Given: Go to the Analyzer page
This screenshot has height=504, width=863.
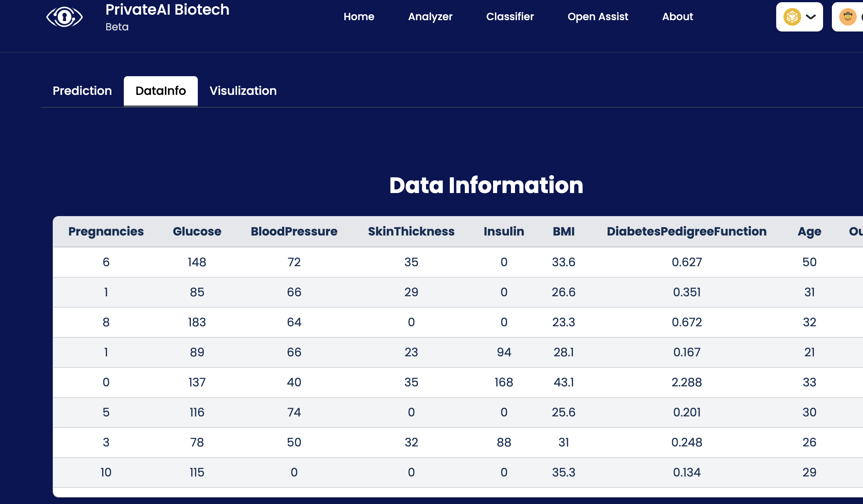Looking at the screenshot, I should 430,16.
